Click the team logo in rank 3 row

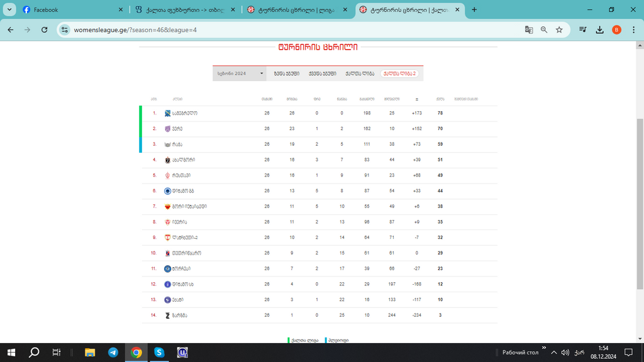[x=167, y=145]
